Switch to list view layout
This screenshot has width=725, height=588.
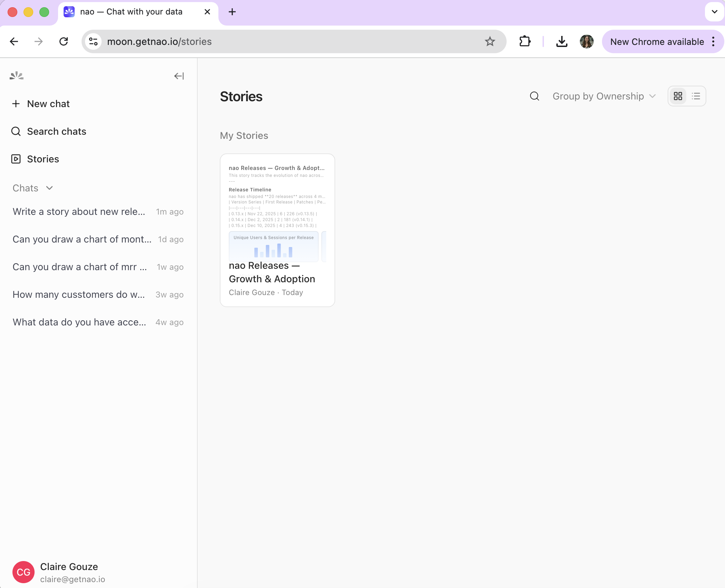click(x=696, y=96)
